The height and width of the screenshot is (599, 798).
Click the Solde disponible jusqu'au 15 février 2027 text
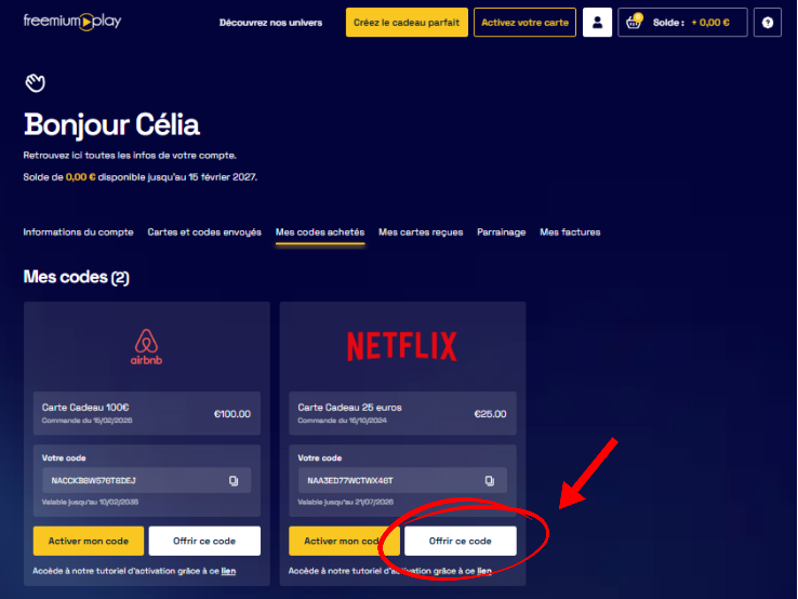pyautogui.click(x=140, y=177)
